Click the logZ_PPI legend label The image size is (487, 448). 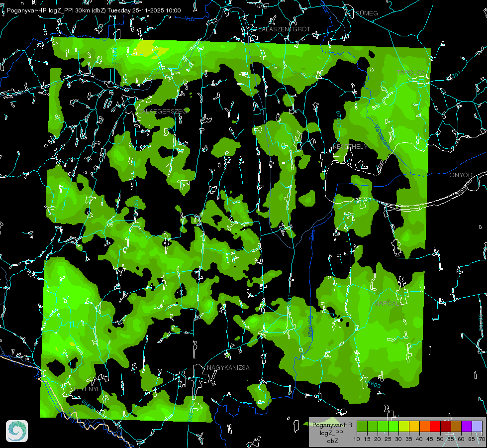[x=332, y=433]
